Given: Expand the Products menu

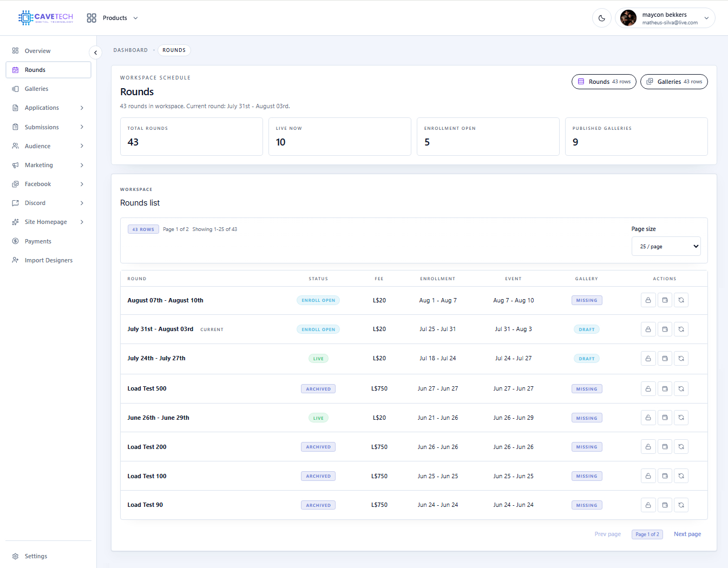Looking at the screenshot, I should pos(113,18).
